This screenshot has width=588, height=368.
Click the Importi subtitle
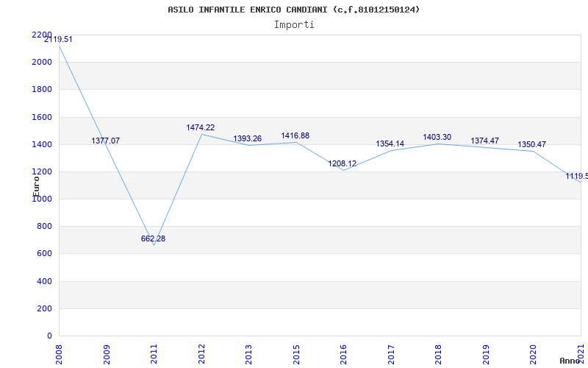coord(294,25)
